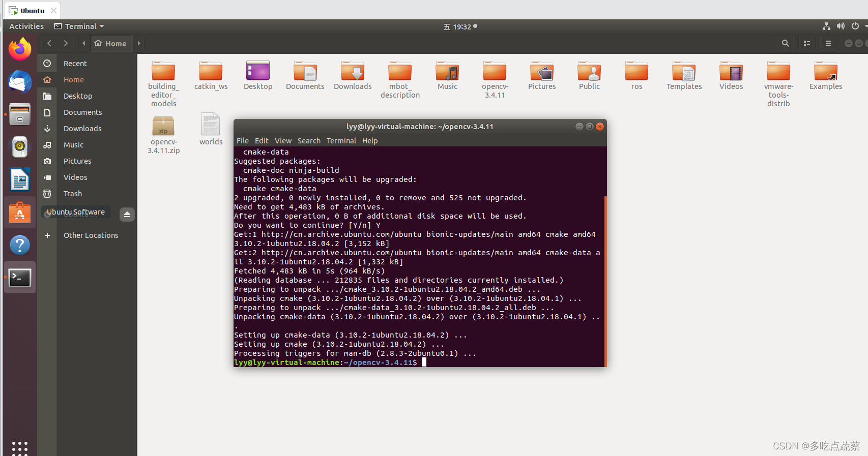Open Ubuntu Software from the dock
Viewport: 868px width, 456px height.
[20, 212]
